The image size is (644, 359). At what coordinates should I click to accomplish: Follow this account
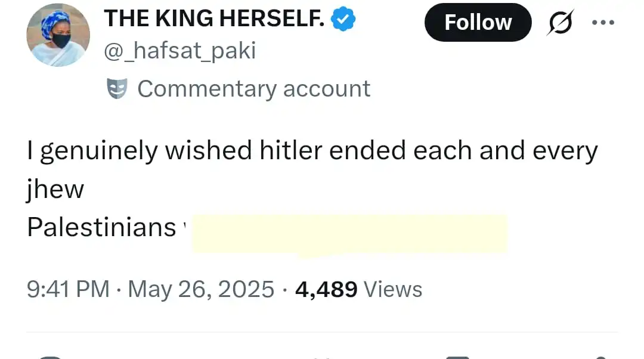[478, 23]
